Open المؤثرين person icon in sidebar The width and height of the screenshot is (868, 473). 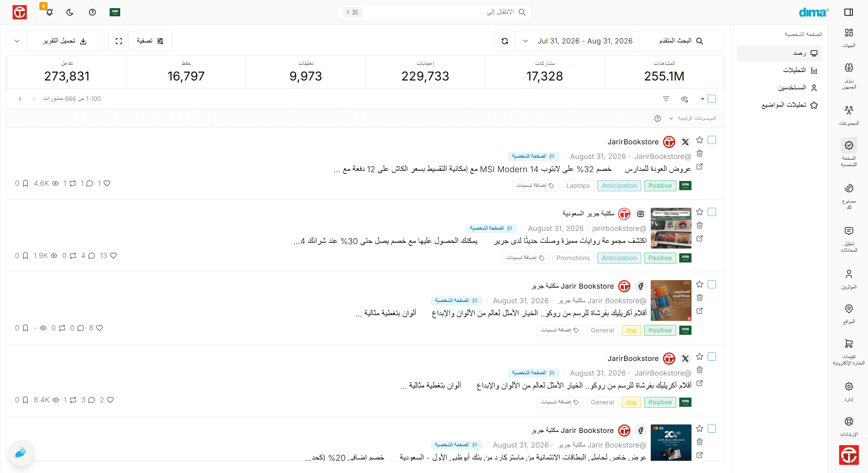(849, 274)
